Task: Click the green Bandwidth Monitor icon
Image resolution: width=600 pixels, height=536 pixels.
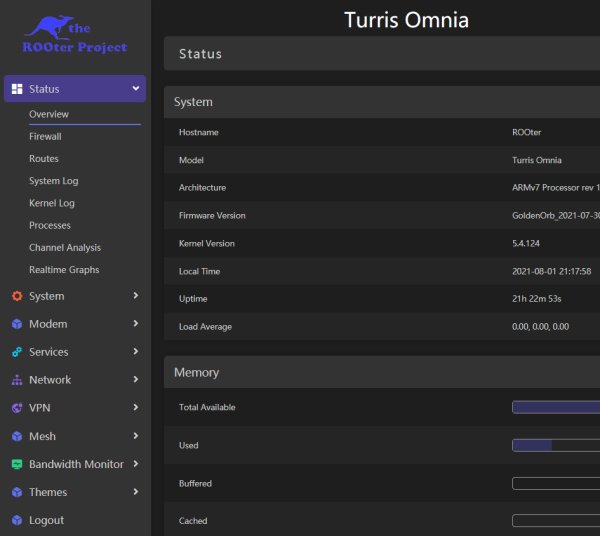Action: pos(17,464)
